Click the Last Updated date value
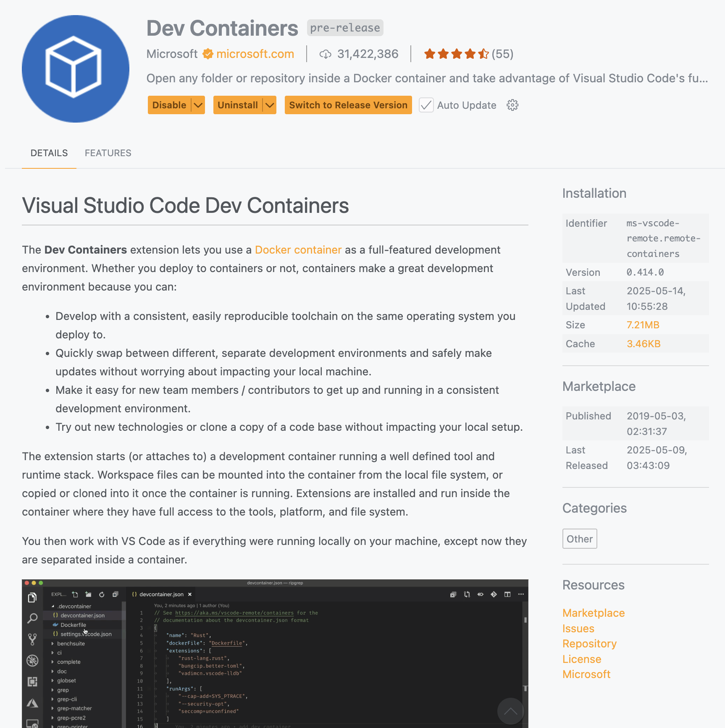This screenshot has height=728, width=725. pos(656,299)
